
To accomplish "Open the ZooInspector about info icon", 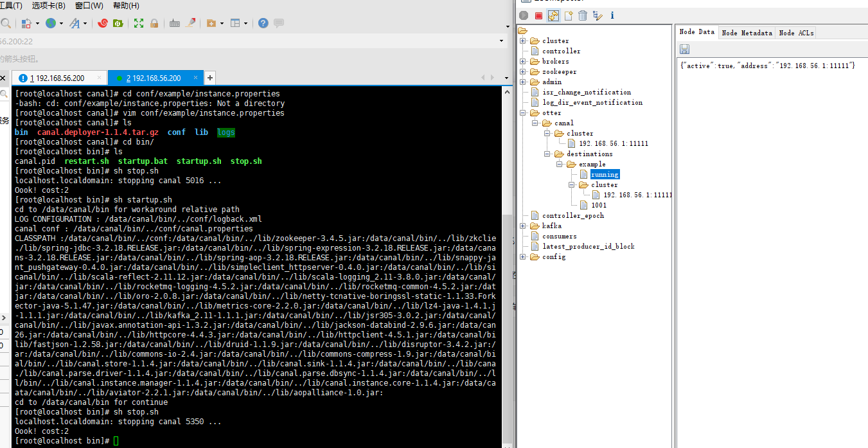I will pyautogui.click(x=612, y=15).
